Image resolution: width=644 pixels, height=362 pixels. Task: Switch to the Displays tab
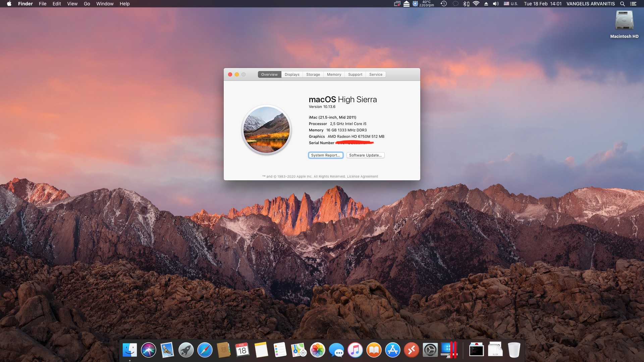pyautogui.click(x=292, y=74)
